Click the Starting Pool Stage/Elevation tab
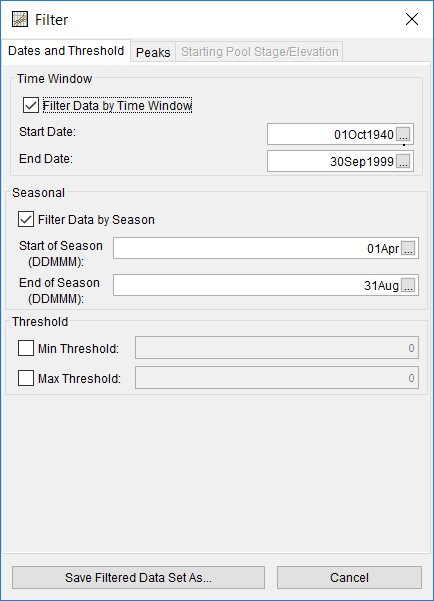The width and height of the screenshot is (434, 601). coord(259,52)
